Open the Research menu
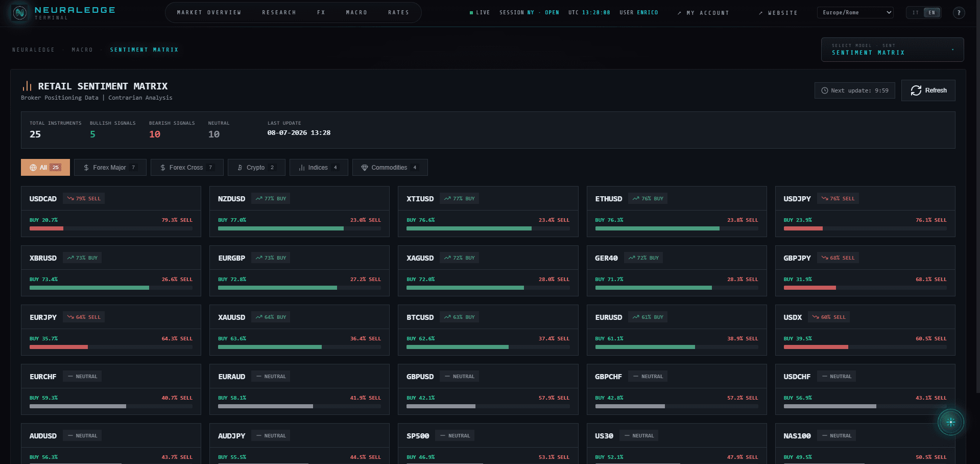Image resolution: width=980 pixels, height=464 pixels. point(279,12)
